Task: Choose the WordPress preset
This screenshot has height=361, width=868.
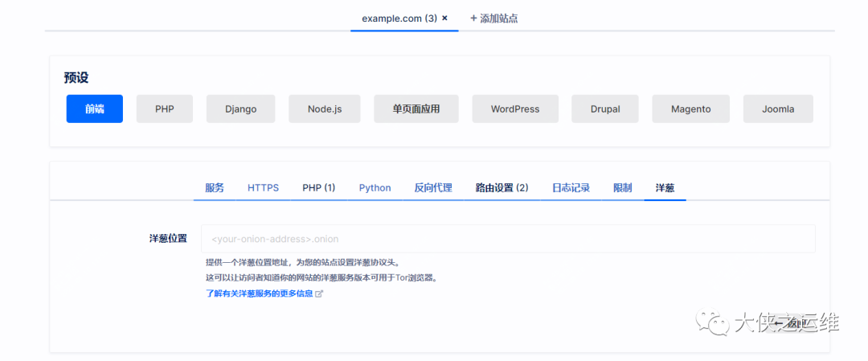Action: [x=515, y=109]
